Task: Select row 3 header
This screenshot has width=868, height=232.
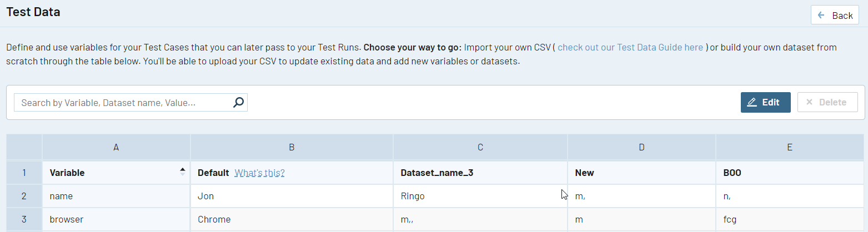Action: tap(24, 219)
